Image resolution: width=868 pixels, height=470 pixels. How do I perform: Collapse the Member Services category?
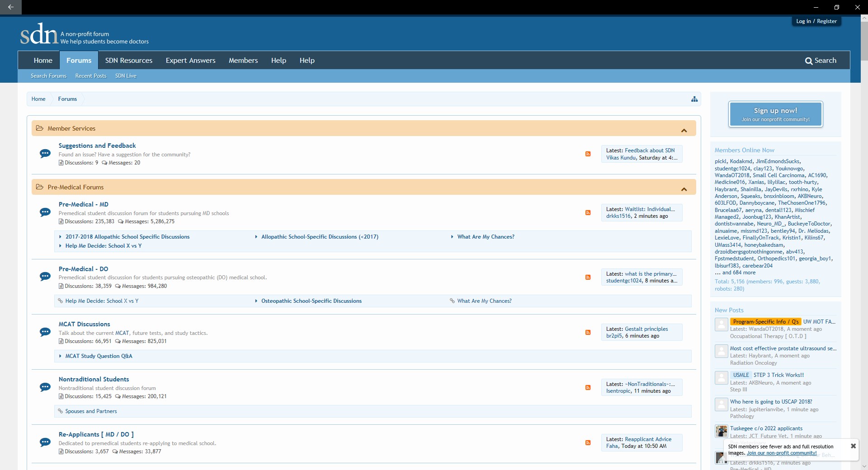click(684, 131)
